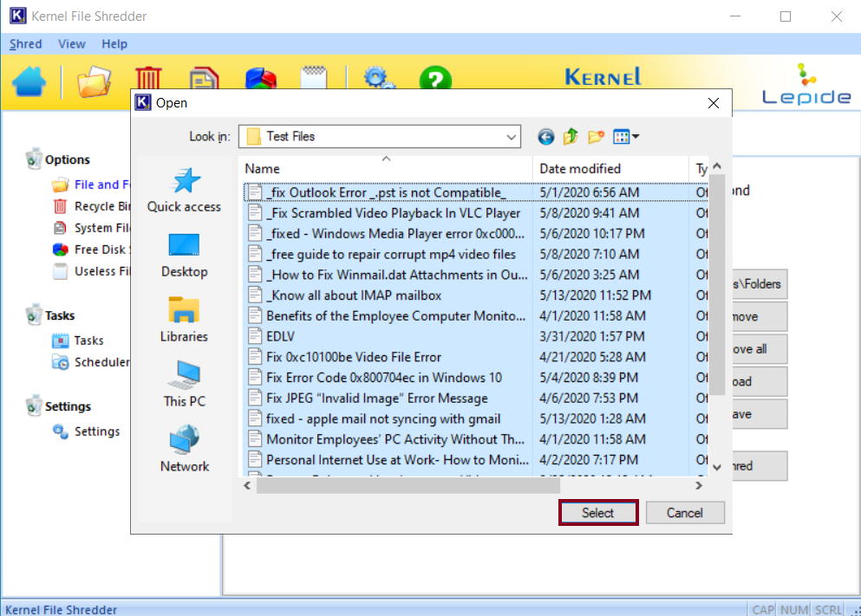Viewport: 861px width, 616px height.
Task: Open the gear Settings toolbar icon
Action: click(x=379, y=78)
